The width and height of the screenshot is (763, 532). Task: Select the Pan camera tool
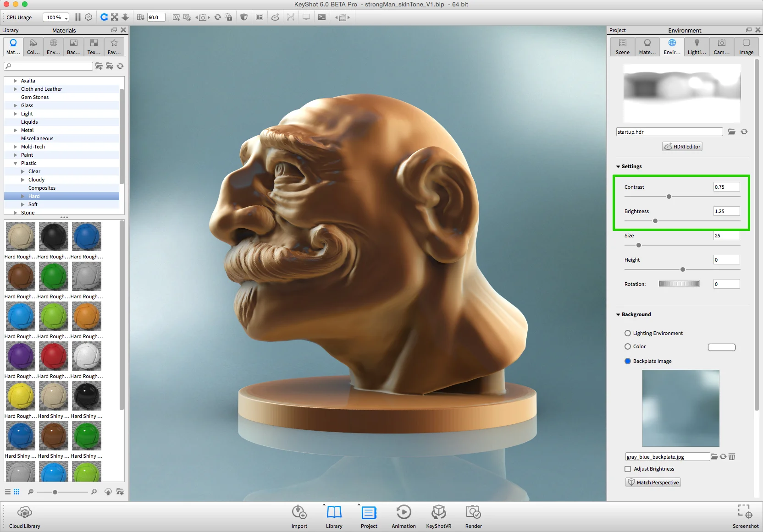click(x=115, y=17)
